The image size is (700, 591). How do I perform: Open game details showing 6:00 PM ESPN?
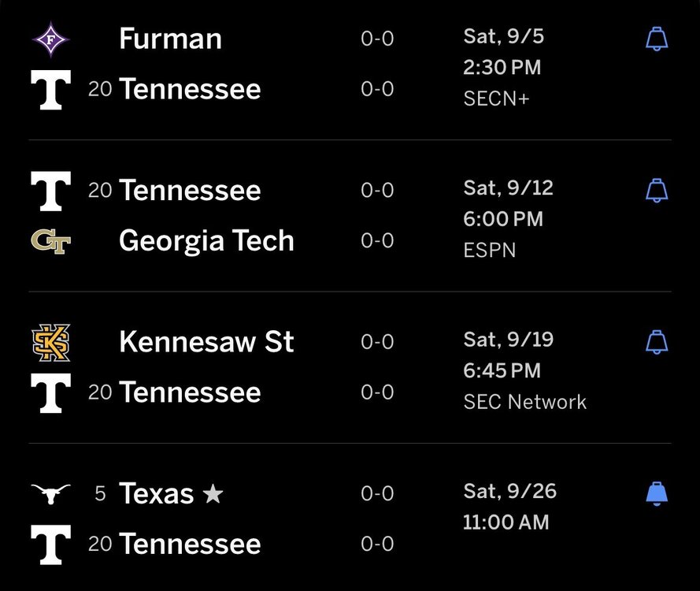508,219
